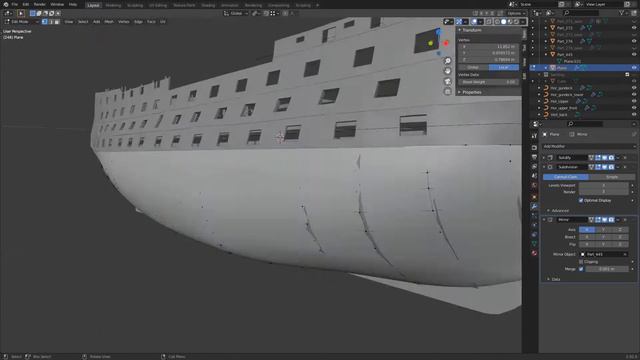Screen dimensions: 640x360
Task: Select Simple subdivision type
Action: (x=612, y=177)
